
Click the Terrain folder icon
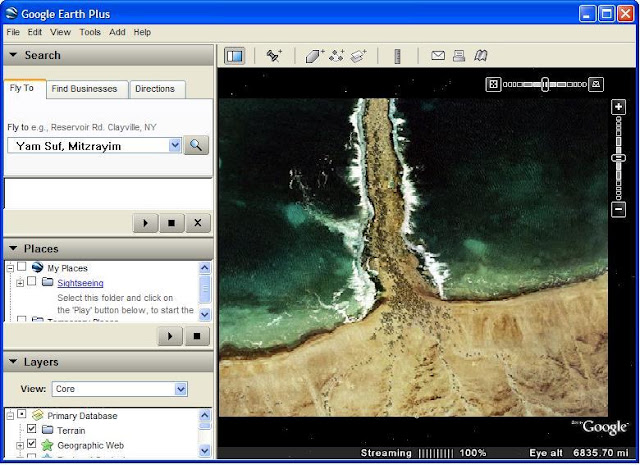click(x=48, y=429)
